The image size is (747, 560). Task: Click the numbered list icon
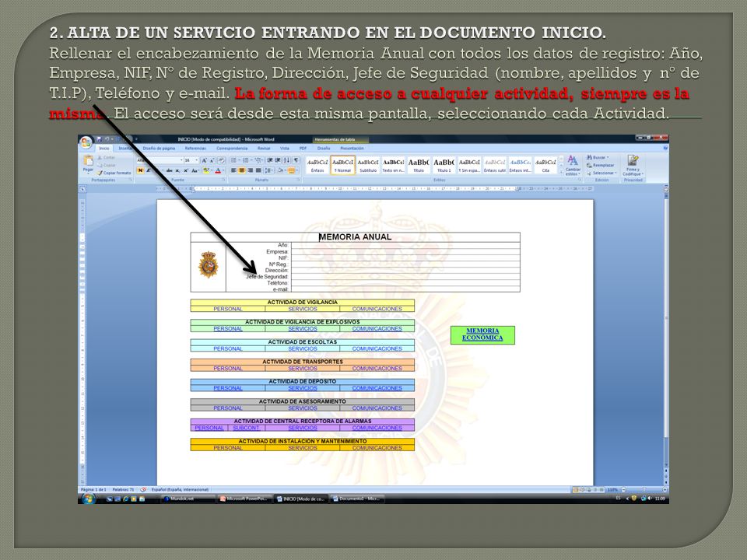click(245, 160)
